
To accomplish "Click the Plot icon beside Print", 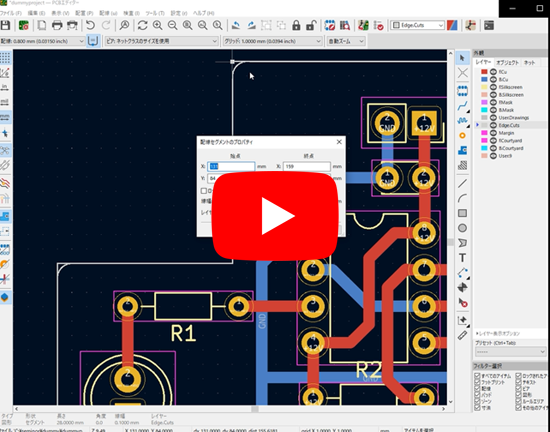I will (72, 25).
